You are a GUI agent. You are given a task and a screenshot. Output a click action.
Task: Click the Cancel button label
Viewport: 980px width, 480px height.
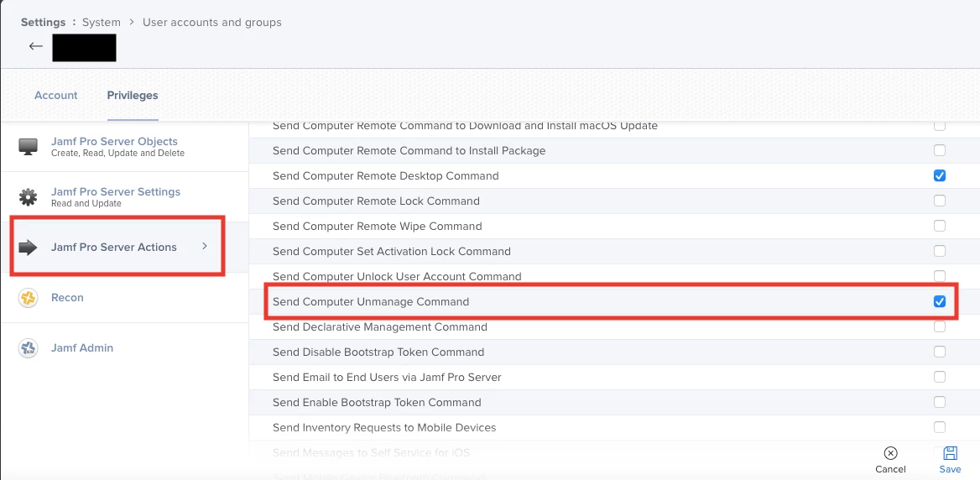[x=890, y=469]
